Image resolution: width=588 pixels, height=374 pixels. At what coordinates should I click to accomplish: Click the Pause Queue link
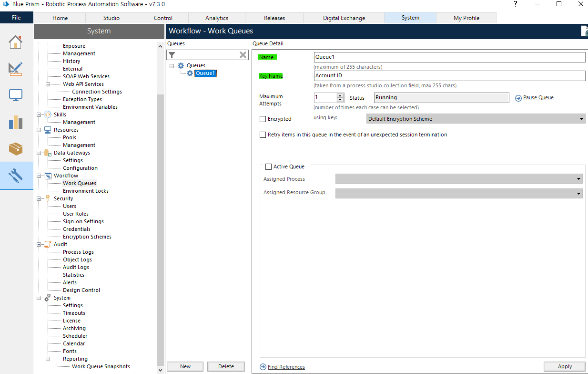(x=538, y=98)
